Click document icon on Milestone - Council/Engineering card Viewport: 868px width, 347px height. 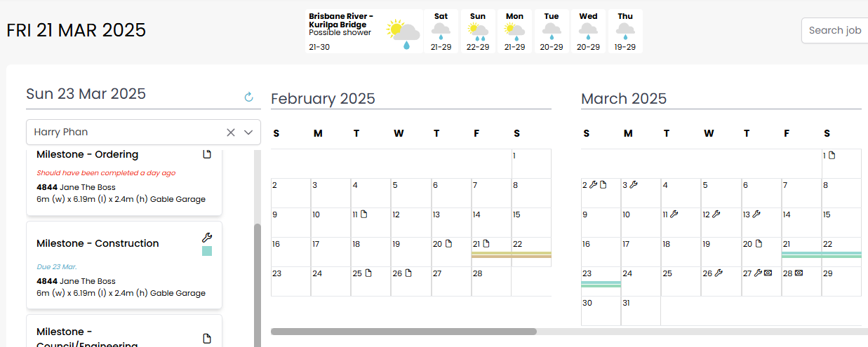pyautogui.click(x=207, y=339)
